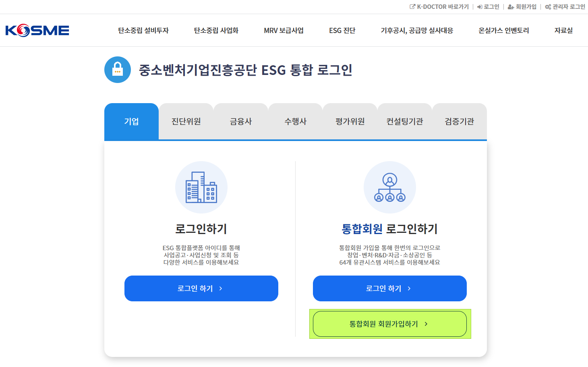Open the 기후공시, 공급망 실사대응 menu

click(417, 31)
